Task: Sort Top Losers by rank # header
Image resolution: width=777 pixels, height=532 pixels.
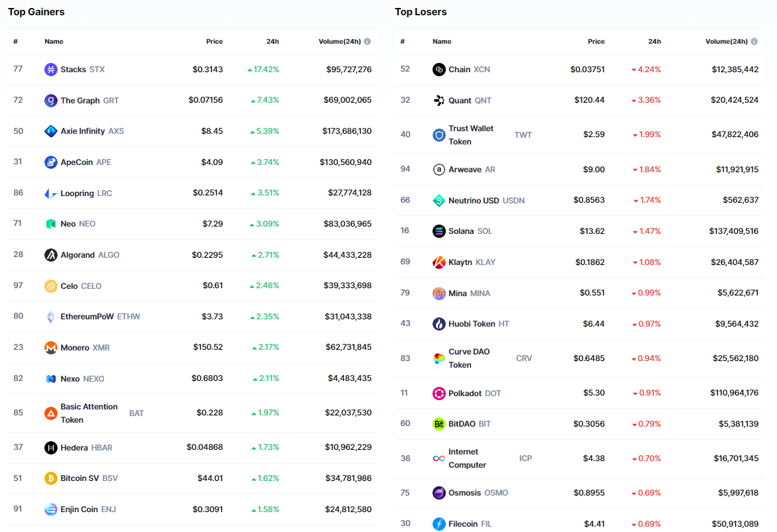Action: tap(402, 42)
